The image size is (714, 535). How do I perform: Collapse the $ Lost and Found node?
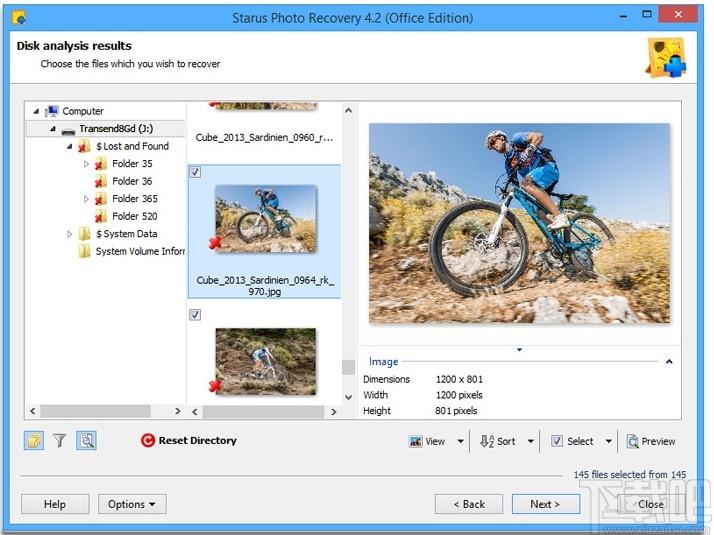coord(70,146)
